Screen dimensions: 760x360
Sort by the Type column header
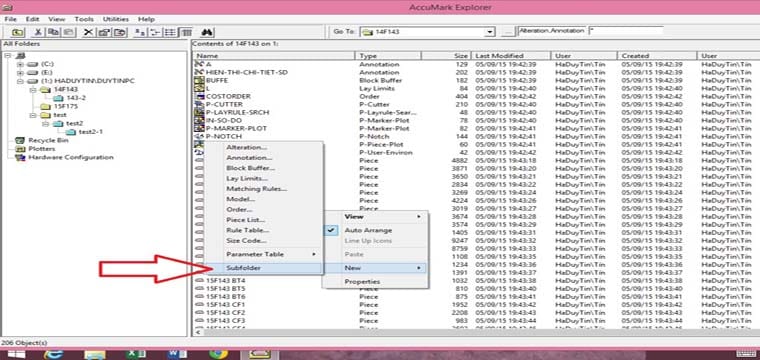[x=388, y=56]
